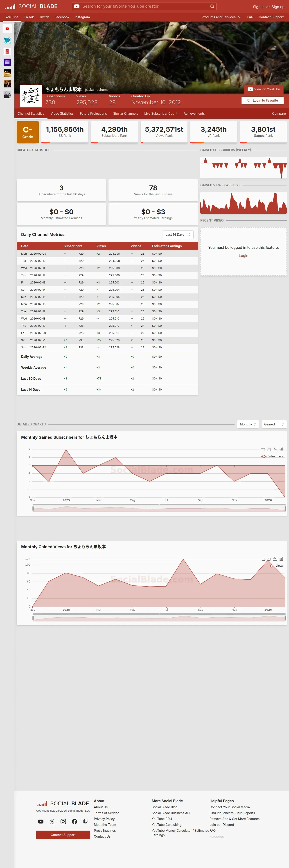
Task: Click the ちょもらんま坂本 channel profile picture
Action: pos(31,96)
